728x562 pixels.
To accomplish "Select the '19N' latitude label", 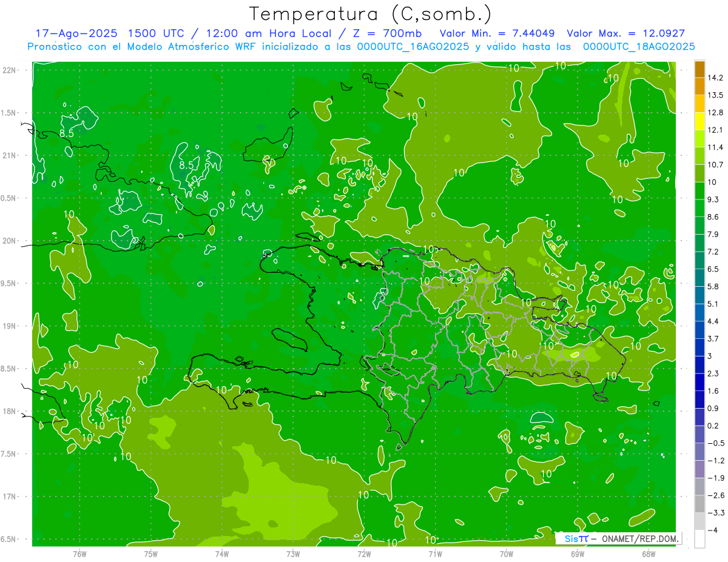I will click(x=10, y=326).
